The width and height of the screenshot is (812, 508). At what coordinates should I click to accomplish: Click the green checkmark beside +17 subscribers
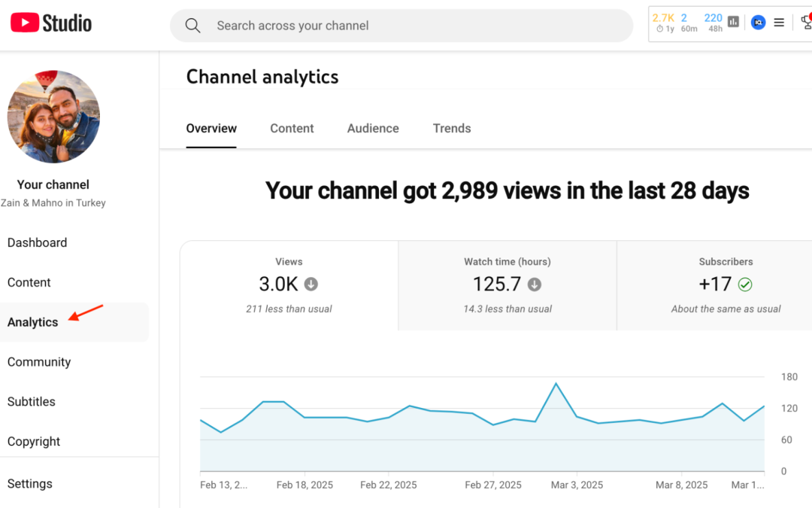tap(745, 284)
